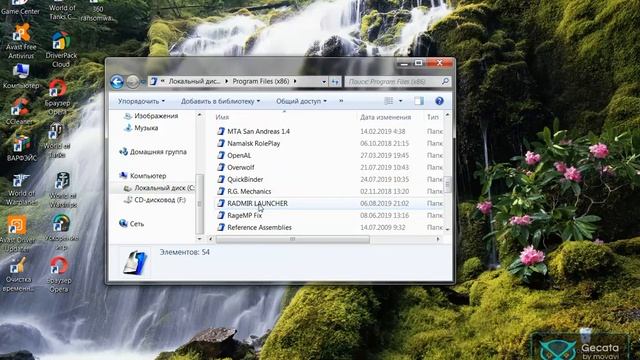Screen dimensions: 640x360
Task: Click folder icon next to OpenAL
Action: [x=221, y=156]
